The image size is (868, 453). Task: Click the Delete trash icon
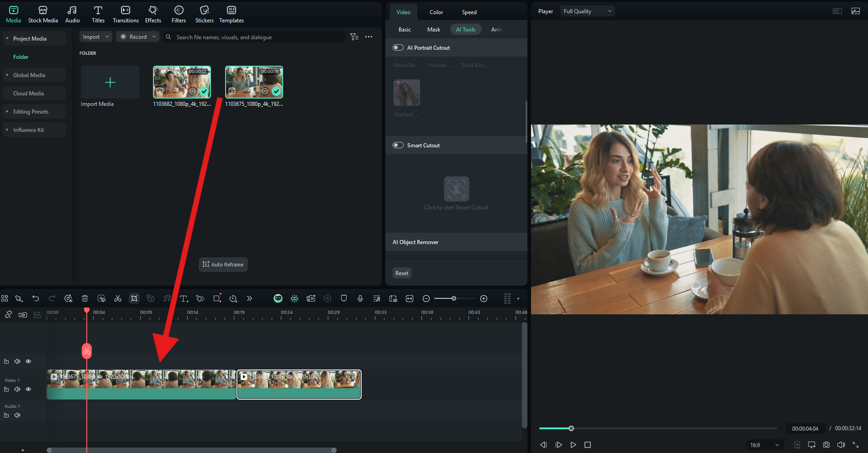(85, 298)
